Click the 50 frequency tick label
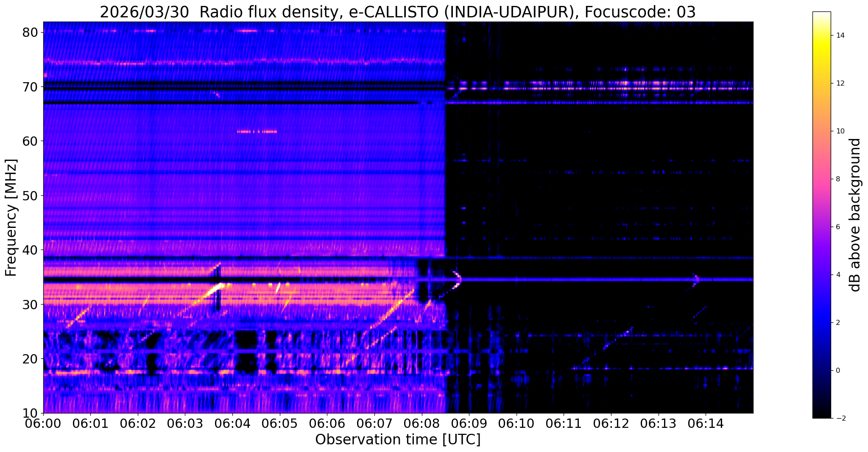This screenshot has width=868, height=452. click(31, 196)
